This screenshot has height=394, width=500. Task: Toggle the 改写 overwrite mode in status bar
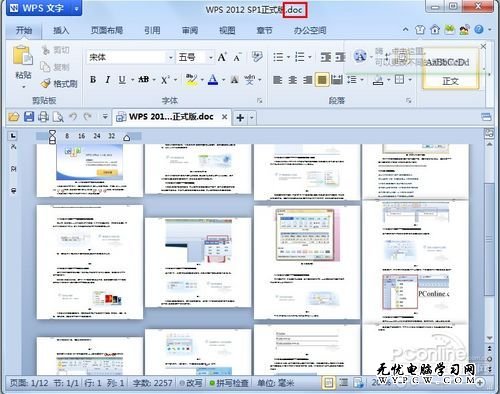191,383
